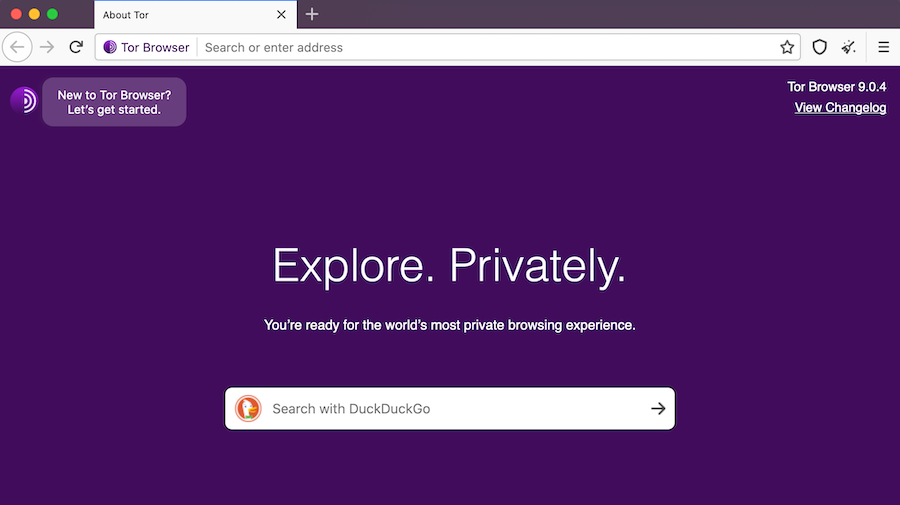Click the DuckDuckGo logo in the search box
This screenshot has height=505, width=900.
coord(248,409)
